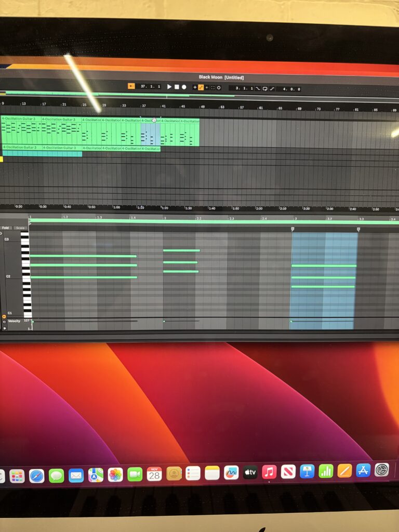Open Messages from the Dock
This screenshot has height=532, width=399.
[56, 475]
